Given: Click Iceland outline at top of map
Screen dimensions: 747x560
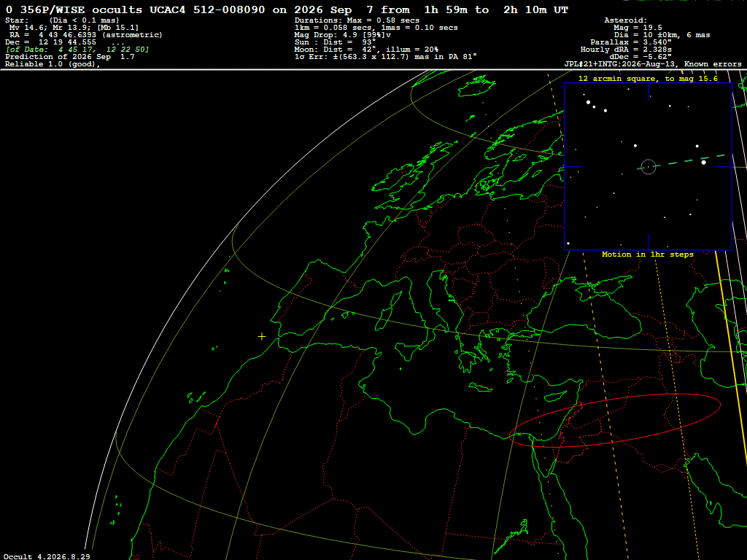Looking at the screenshot, I should pyautogui.click(x=476, y=86).
